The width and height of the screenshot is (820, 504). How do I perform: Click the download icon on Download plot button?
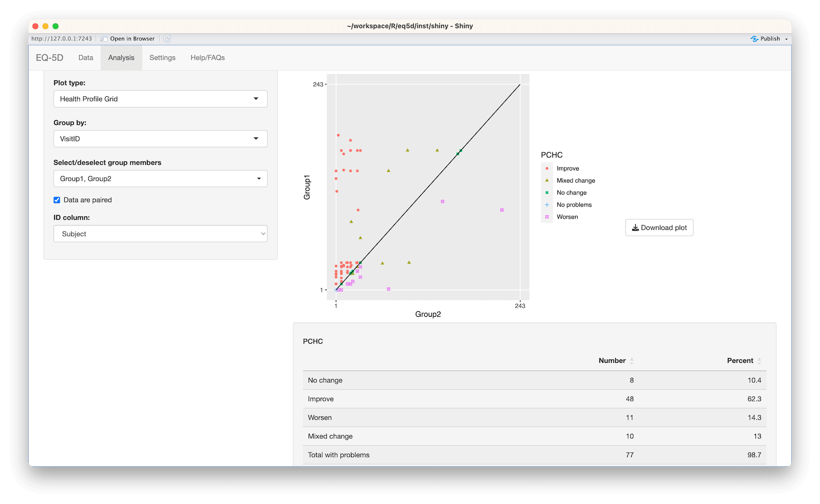pyautogui.click(x=636, y=228)
